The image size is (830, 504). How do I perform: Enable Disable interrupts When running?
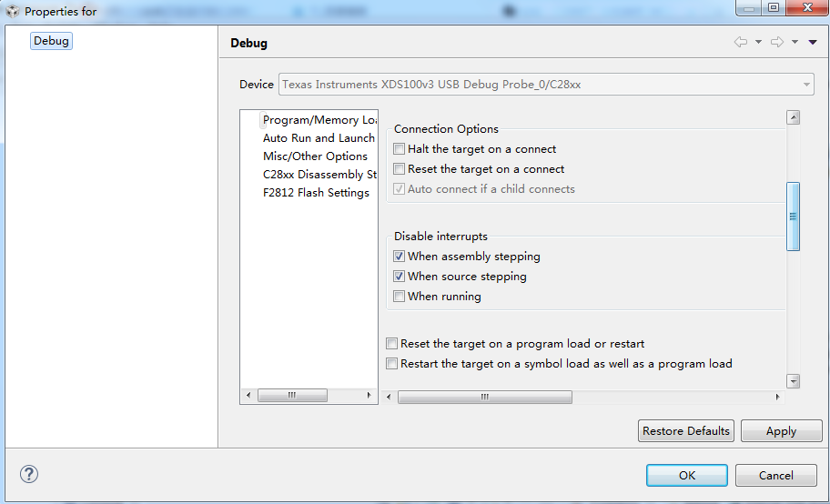(399, 297)
